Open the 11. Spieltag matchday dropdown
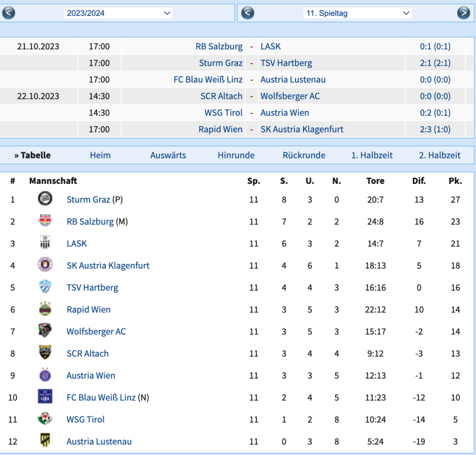Screen dimensions: 476x455 pyautogui.click(x=357, y=13)
